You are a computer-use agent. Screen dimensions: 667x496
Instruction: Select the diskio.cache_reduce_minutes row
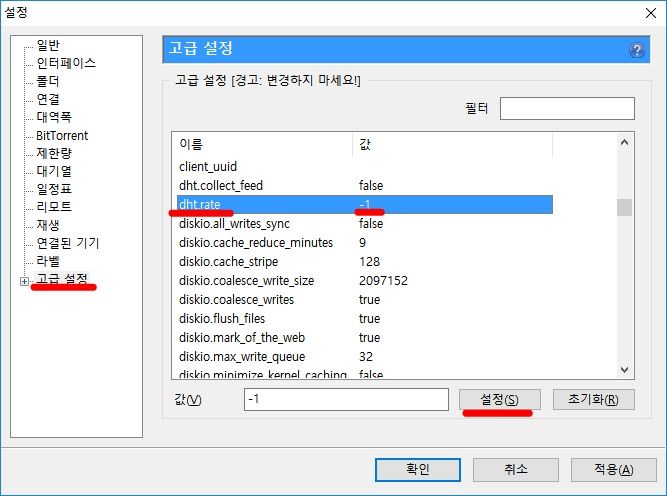(365, 242)
